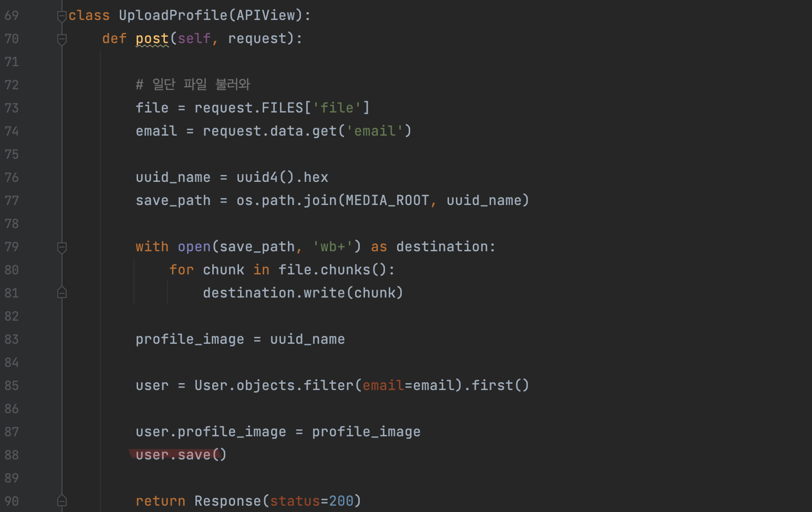The image size is (812, 512).
Task: Click line number 73 in the gutter
Action: pyautogui.click(x=12, y=108)
